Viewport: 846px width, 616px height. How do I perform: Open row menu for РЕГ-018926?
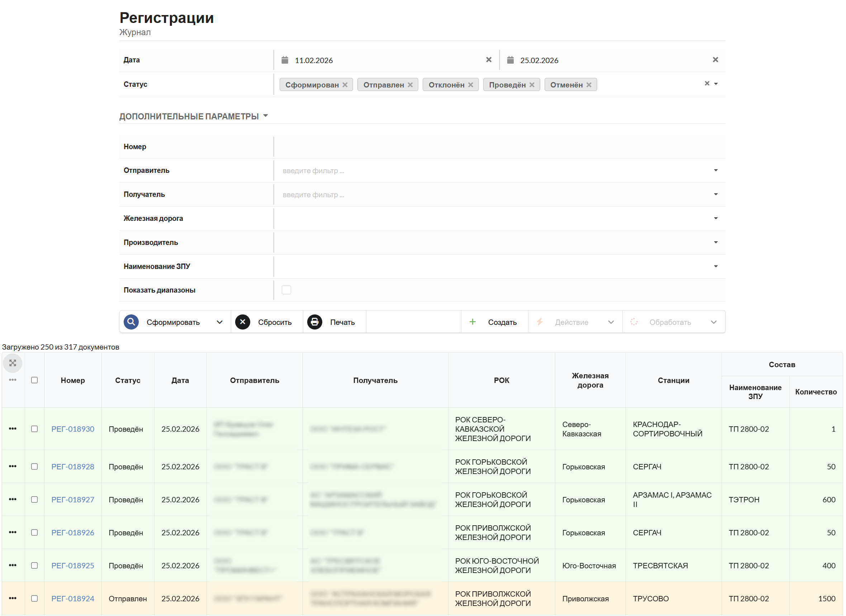12,532
